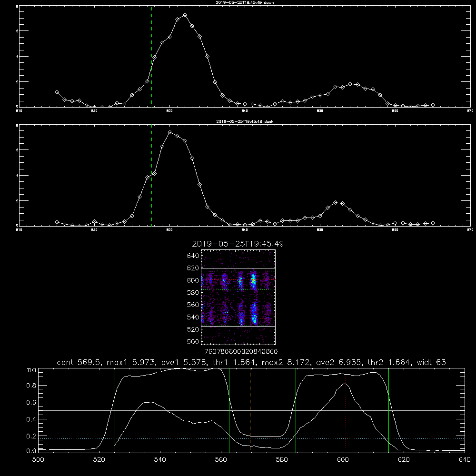Click the 560 label on heat map y-axis
This screenshot has height=476, width=476.
(193, 305)
